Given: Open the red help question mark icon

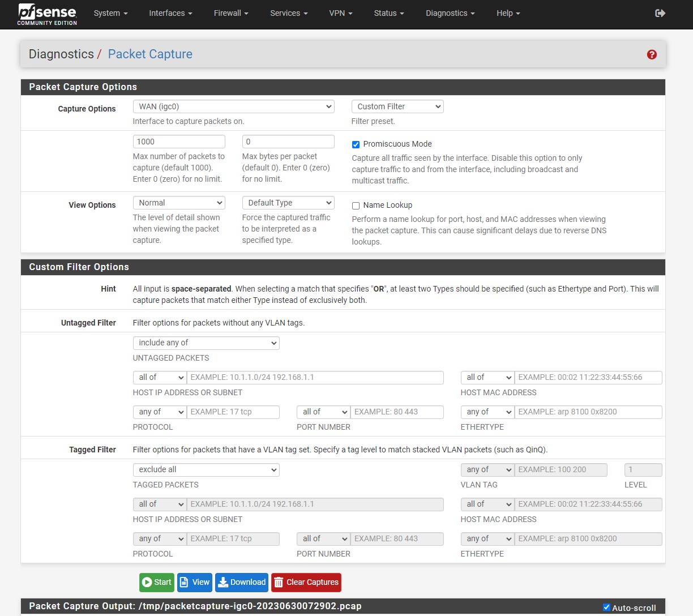Looking at the screenshot, I should [x=652, y=54].
